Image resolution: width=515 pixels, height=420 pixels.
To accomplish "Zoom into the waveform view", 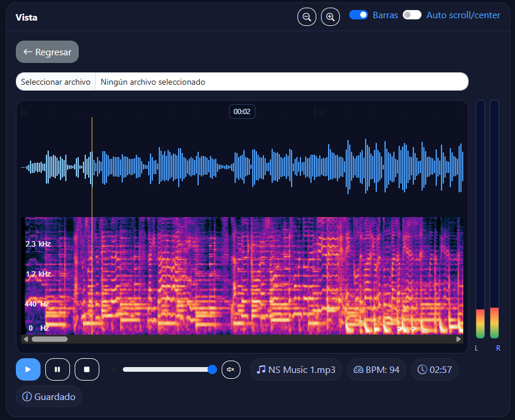I will [330, 16].
